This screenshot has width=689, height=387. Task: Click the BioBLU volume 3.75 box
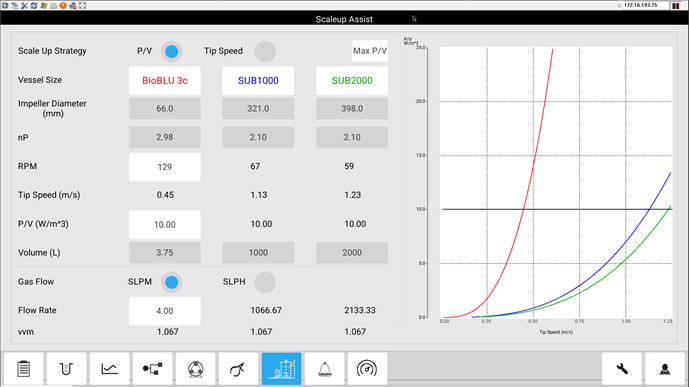coord(165,253)
